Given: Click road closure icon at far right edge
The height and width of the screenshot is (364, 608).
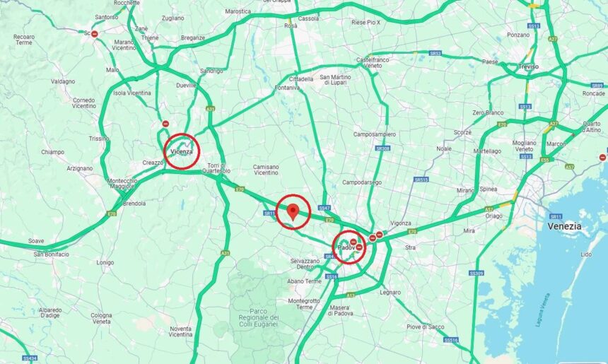Looking at the screenshot, I should coord(602,158).
